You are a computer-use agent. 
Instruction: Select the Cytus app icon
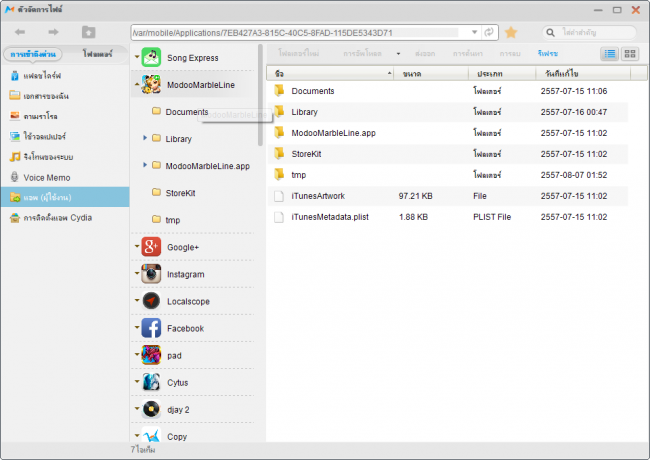(x=151, y=383)
